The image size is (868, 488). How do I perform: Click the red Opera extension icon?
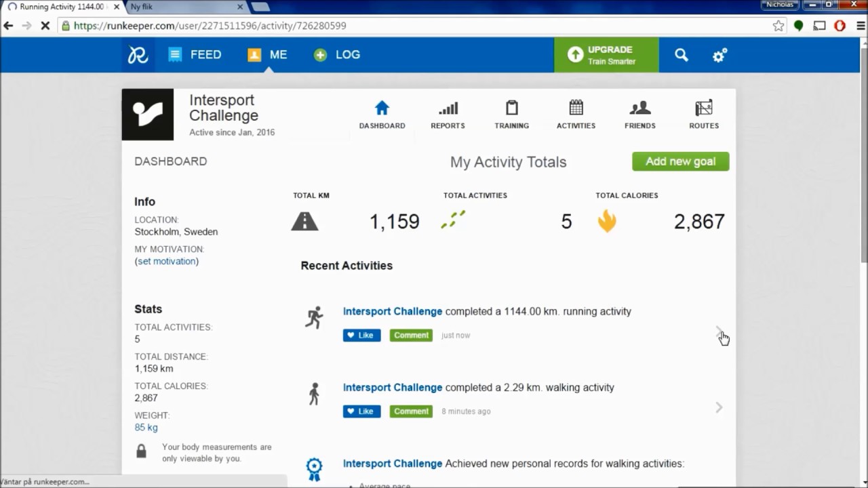click(x=840, y=26)
